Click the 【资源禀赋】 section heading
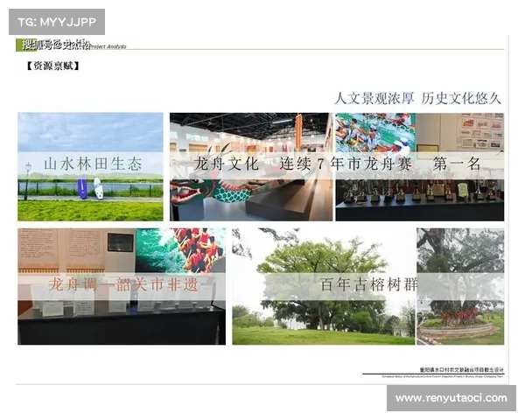 point(52,66)
